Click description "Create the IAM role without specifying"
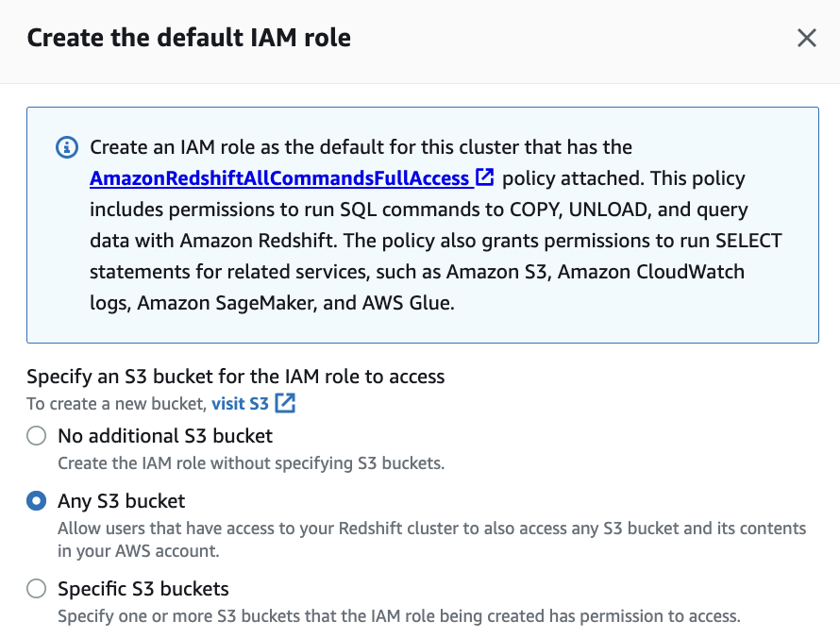840x638 pixels. click(x=251, y=463)
